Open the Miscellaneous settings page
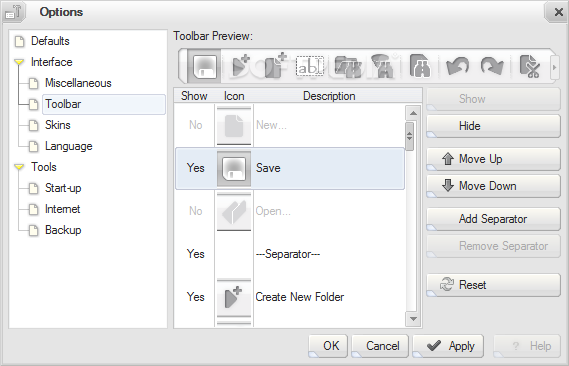The height and width of the screenshot is (366, 569). point(78,83)
